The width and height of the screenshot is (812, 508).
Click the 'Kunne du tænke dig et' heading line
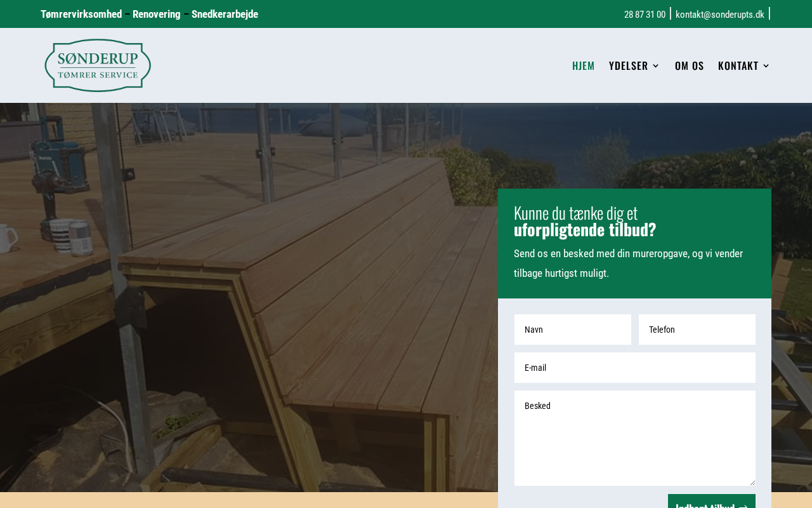575,213
